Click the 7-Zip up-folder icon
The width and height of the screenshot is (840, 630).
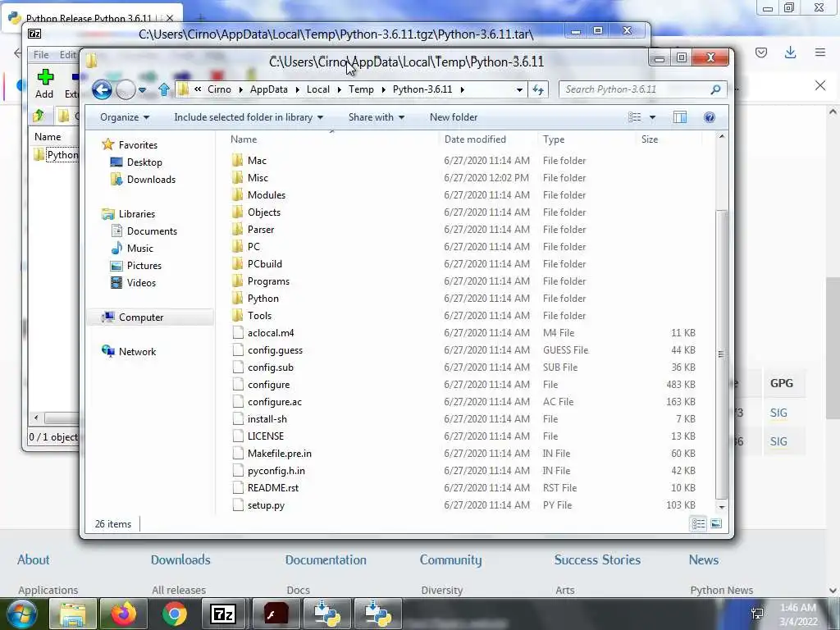[39, 115]
